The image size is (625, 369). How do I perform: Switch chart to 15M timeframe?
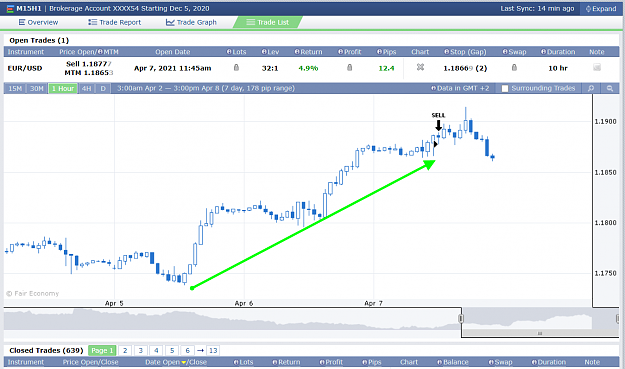[15, 88]
